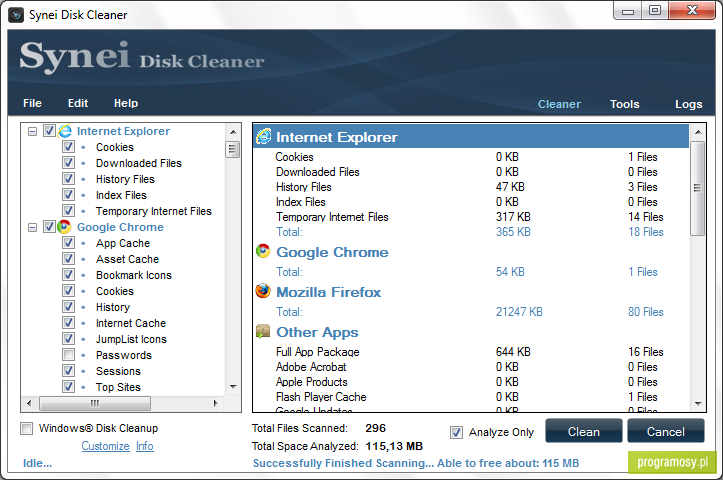Select Top Sites tree item
Viewport: 723px width, 480px height.
(119, 387)
